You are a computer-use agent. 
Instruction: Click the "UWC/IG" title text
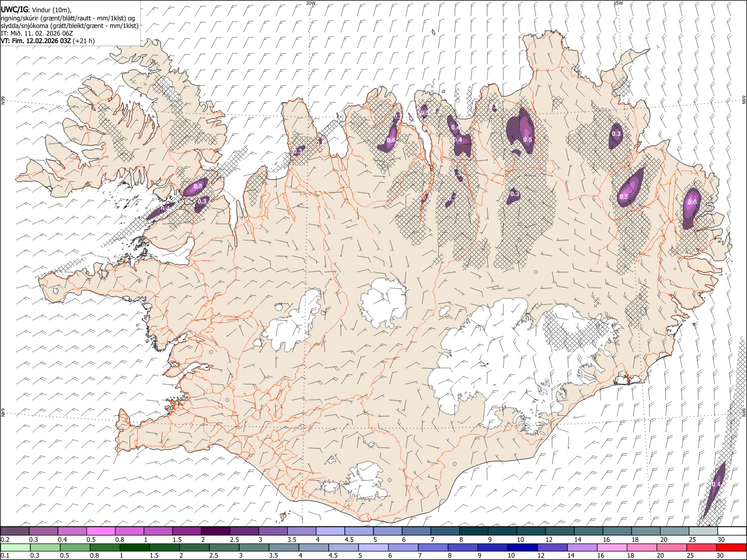pos(15,10)
